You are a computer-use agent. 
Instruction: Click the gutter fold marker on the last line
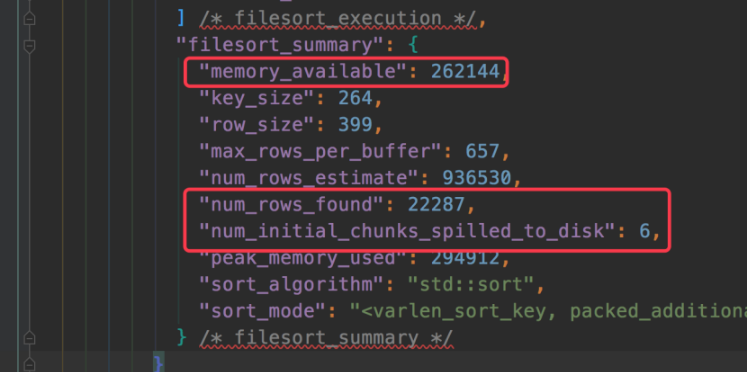[x=30, y=364]
